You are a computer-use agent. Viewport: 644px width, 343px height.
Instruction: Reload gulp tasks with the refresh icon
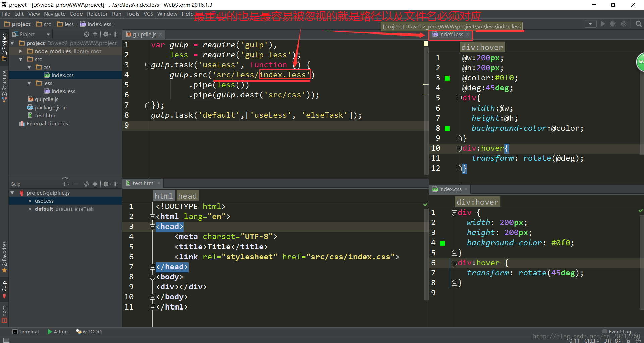[86, 184]
